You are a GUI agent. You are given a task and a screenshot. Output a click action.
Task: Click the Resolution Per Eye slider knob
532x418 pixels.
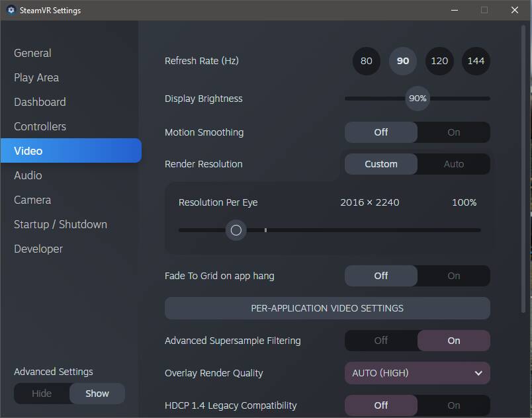[x=236, y=230]
